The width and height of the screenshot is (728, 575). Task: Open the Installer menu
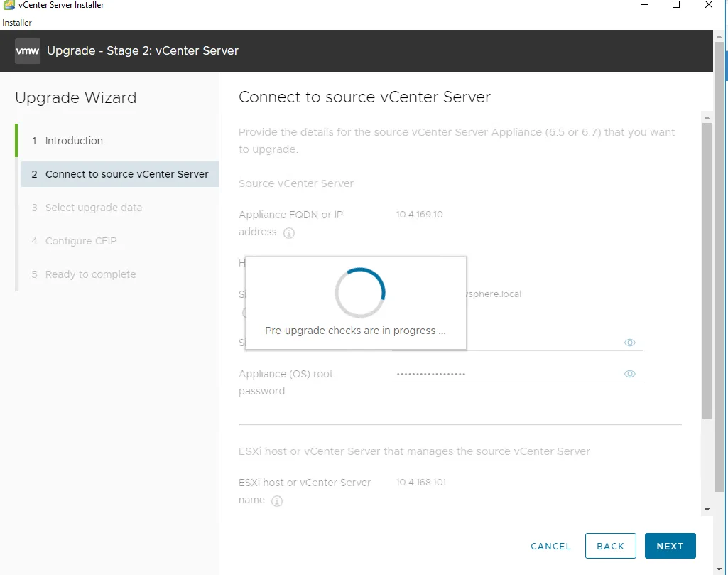17,23
